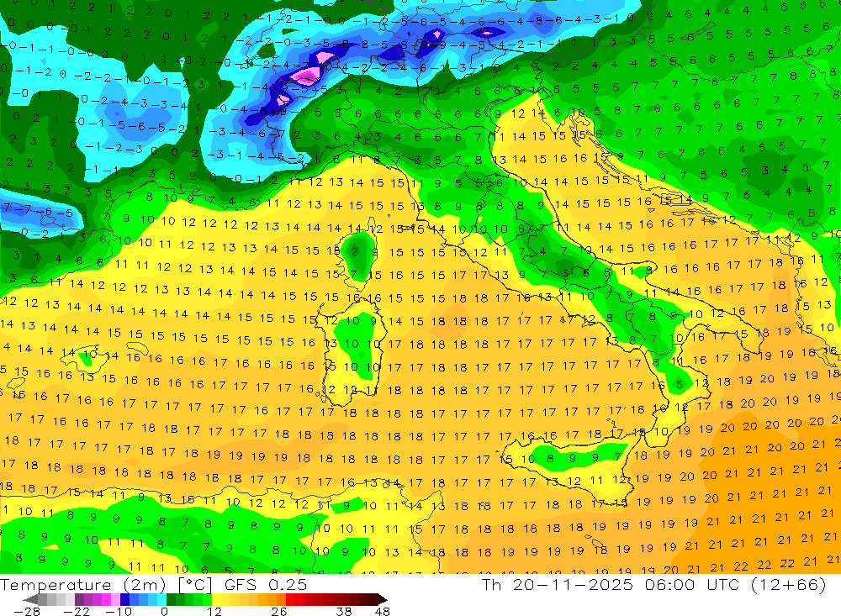Click the '(12+66)' forecast run label
The image size is (841, 616).
[x=791, y=584]
